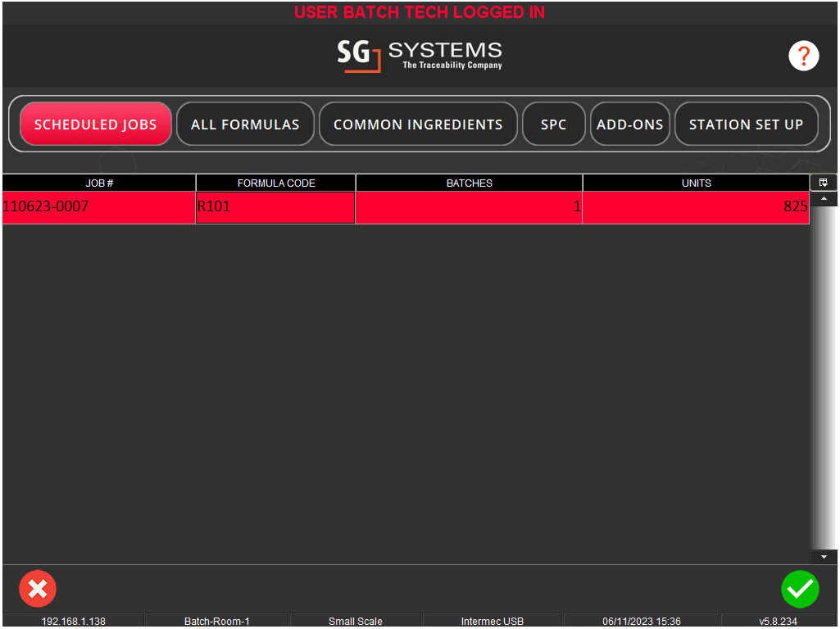Click the scrollbar down arrow
840x629 pixels.
(x=824, y=556)
